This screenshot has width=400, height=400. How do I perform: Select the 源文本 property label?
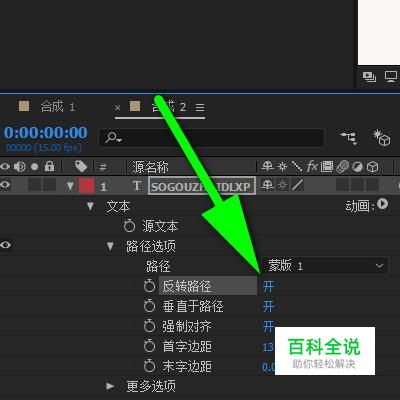tap(160, 226)
